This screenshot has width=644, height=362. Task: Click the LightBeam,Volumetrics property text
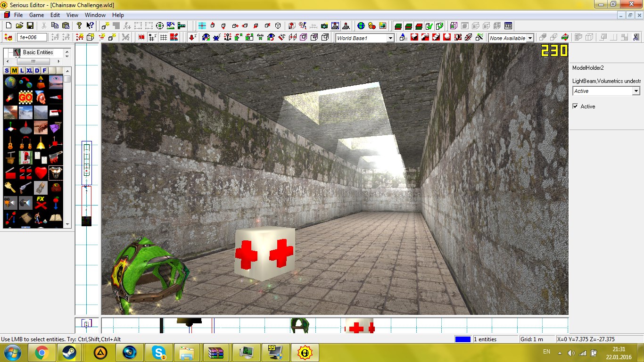pyautogui.click(x=606, y=82)
